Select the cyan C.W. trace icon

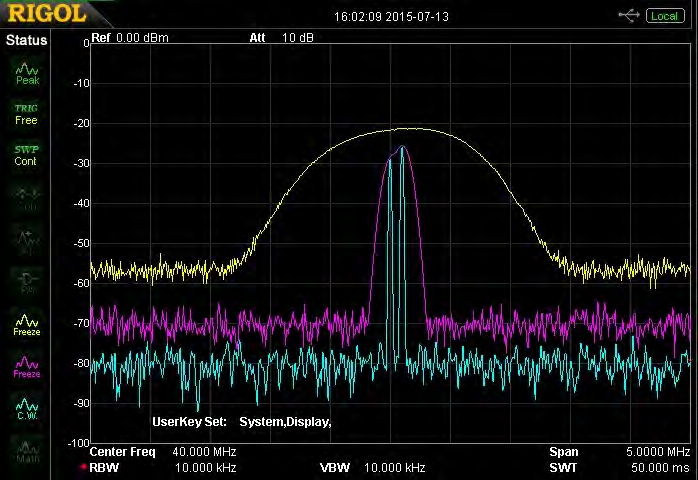27,409
